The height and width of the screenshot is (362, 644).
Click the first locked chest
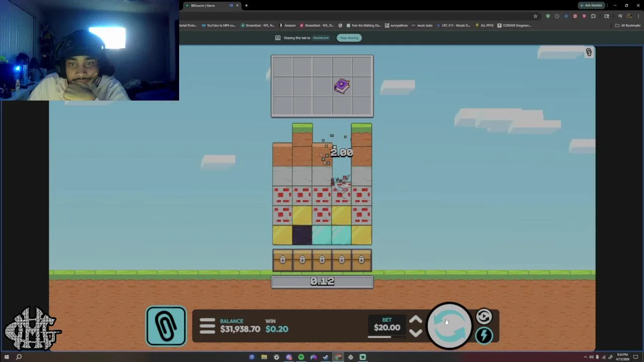282,260
